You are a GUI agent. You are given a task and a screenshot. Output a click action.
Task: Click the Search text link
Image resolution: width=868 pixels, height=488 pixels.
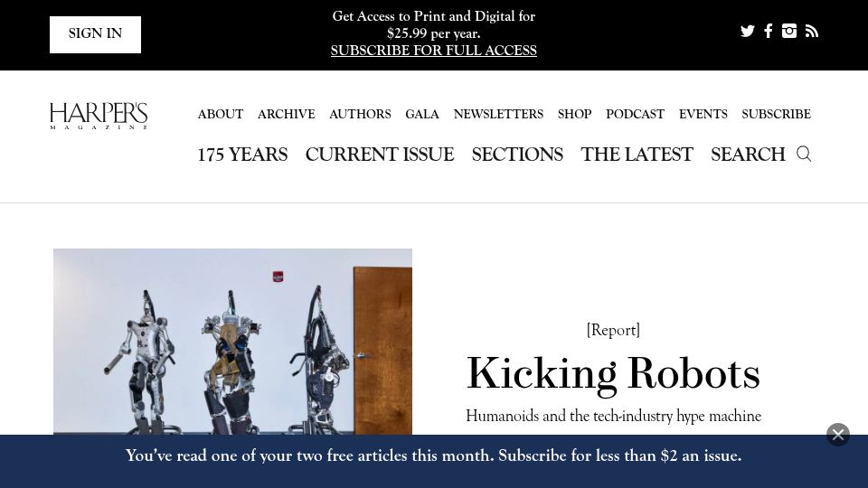(748, 155)
